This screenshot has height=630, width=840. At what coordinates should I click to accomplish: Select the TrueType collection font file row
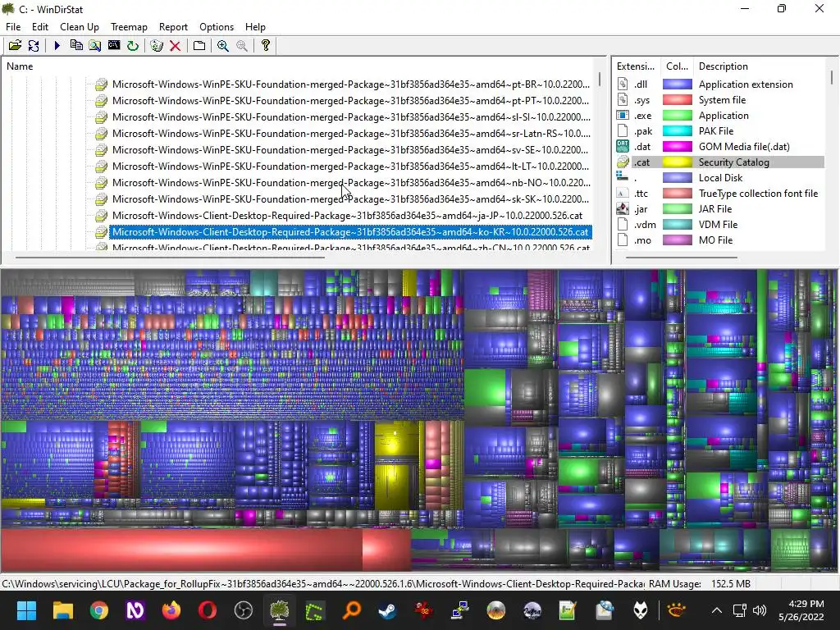point(719,193)
